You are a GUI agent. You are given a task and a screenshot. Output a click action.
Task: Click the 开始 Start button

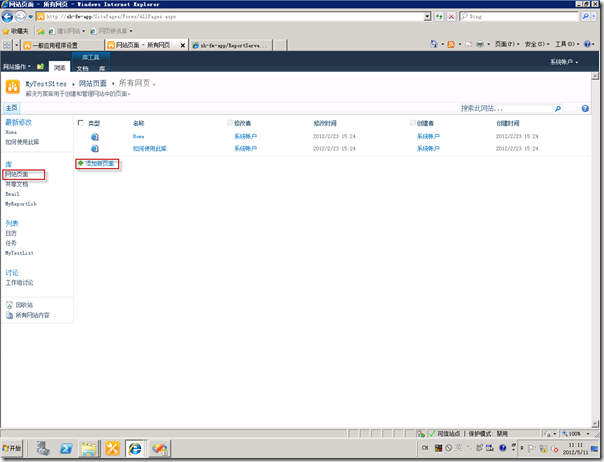coord(12,448)
